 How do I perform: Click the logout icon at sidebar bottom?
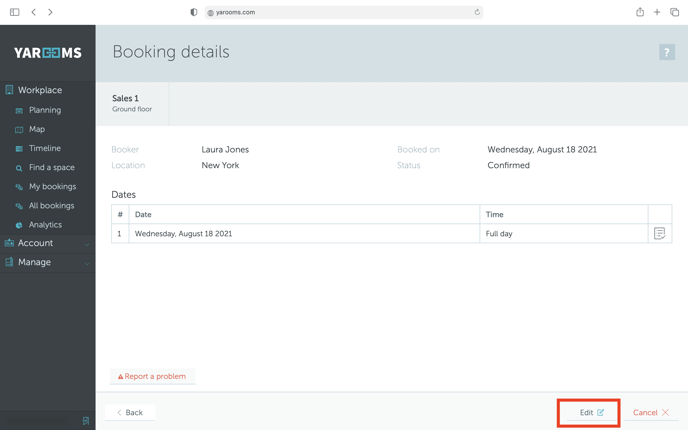click(86, 421)
